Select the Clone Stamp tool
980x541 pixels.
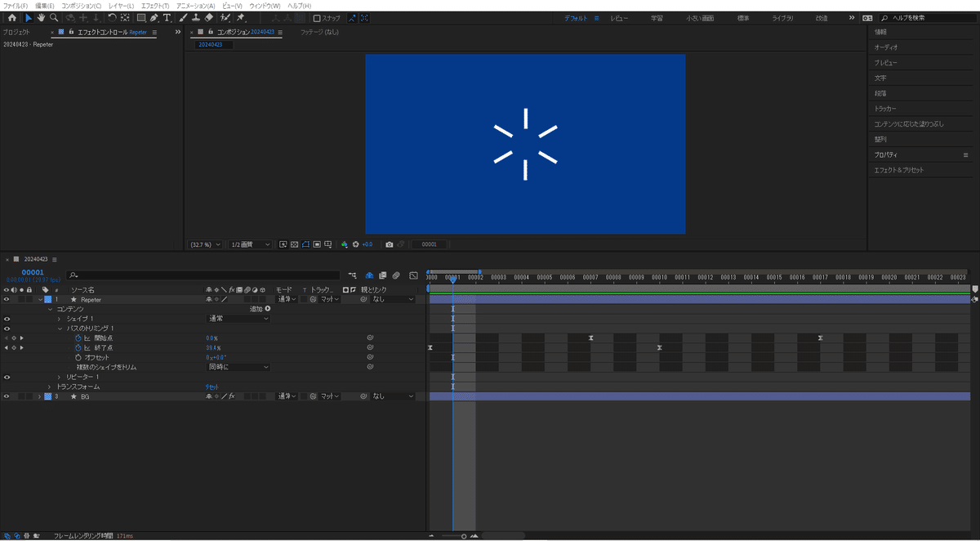click(x=196, y=17)
